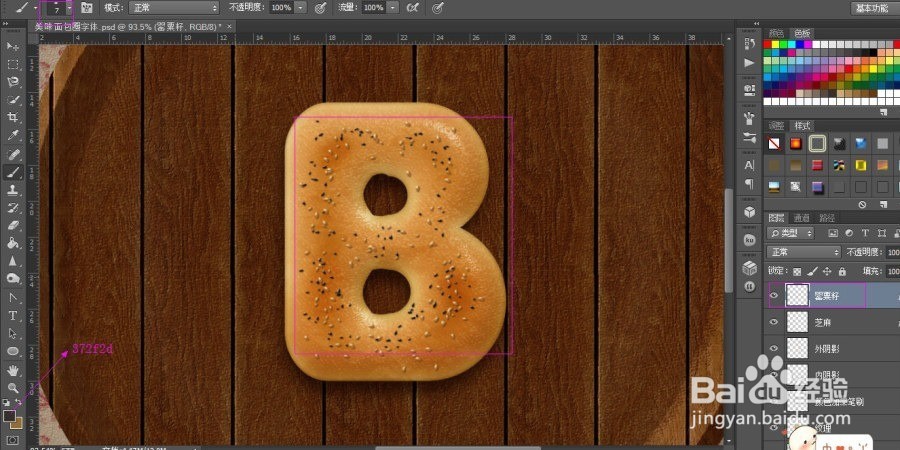Click the clear style button

(862, 204)
